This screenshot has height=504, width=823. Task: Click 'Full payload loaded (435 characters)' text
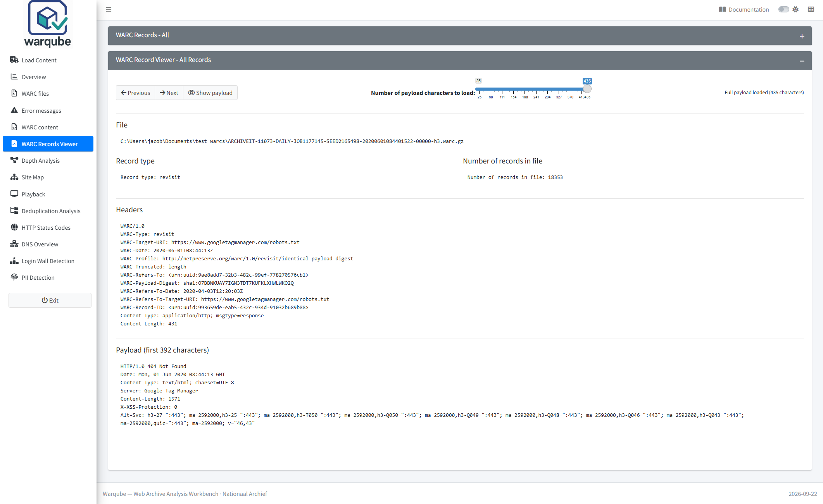(x=764, y=93)
